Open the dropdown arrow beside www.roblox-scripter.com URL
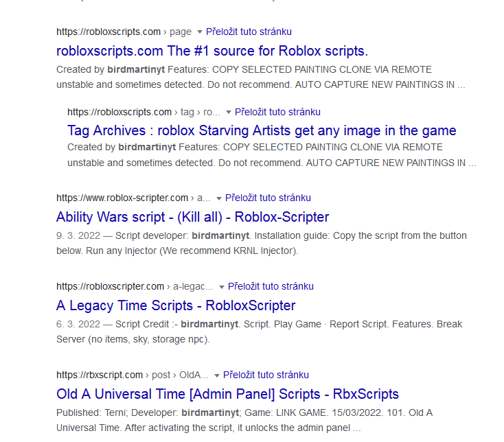Screen dimensions: 504x442 pyautogui.click(x=219, y=198)
